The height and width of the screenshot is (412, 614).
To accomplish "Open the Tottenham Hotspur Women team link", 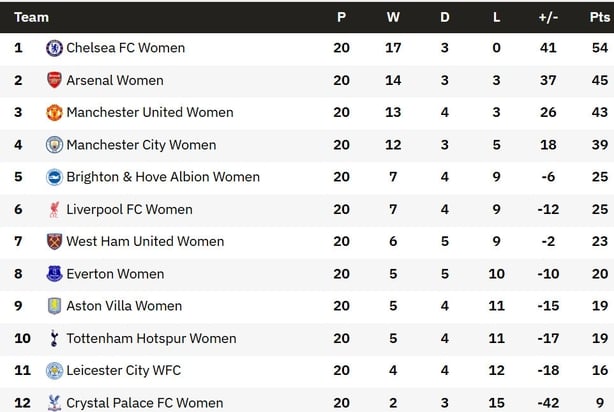I will point(151,338).
